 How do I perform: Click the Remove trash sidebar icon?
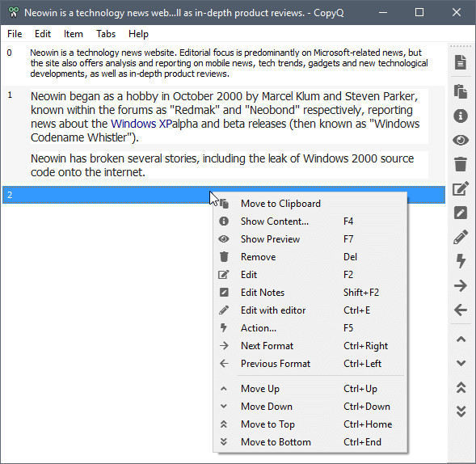click(x=461, y=164)
